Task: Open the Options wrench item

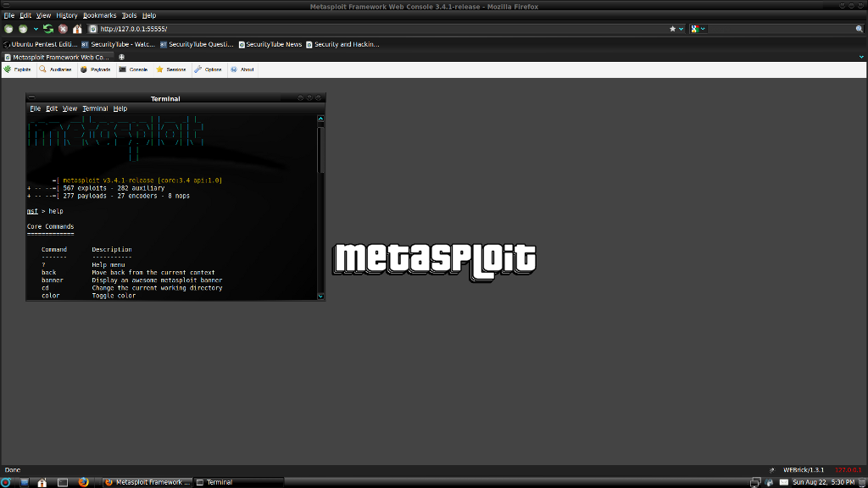Action: point(208,69)
